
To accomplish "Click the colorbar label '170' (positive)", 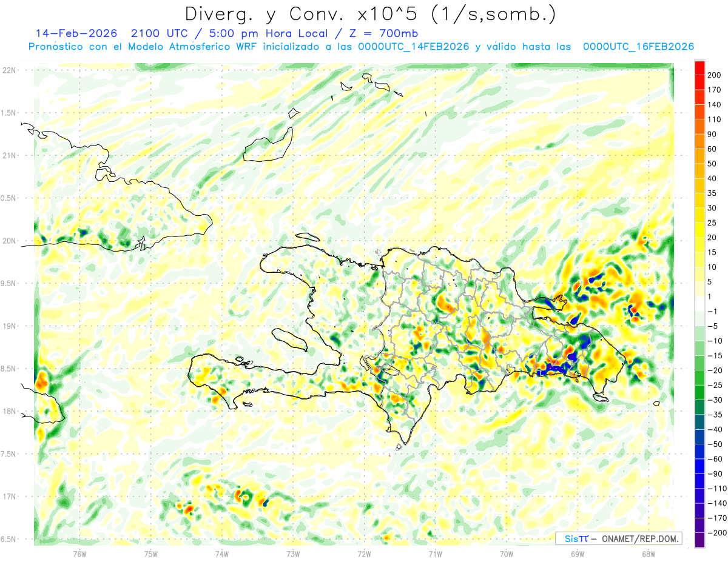I will click(x=713, y=90).
